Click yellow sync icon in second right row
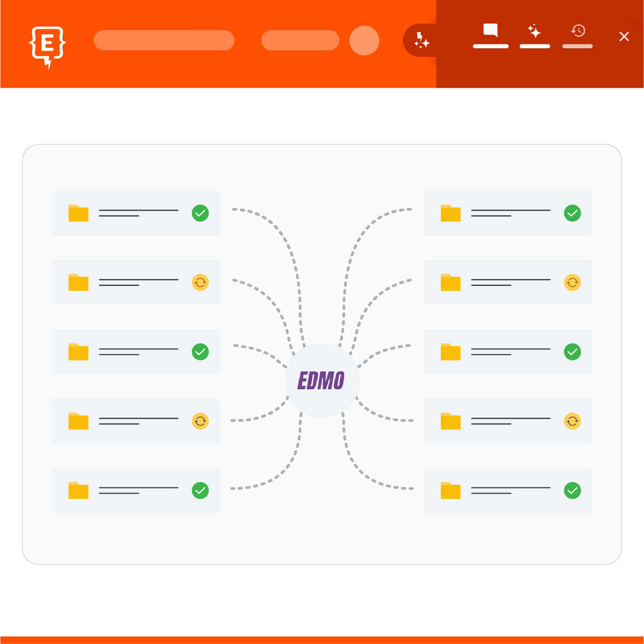This screenshot has height=644, width=644. 572,282
